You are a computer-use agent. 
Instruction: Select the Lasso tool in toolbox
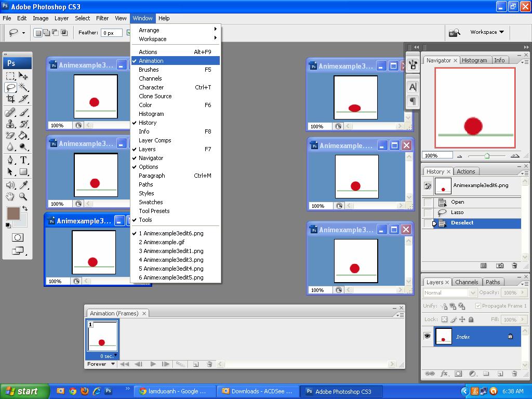coord(10,87)
